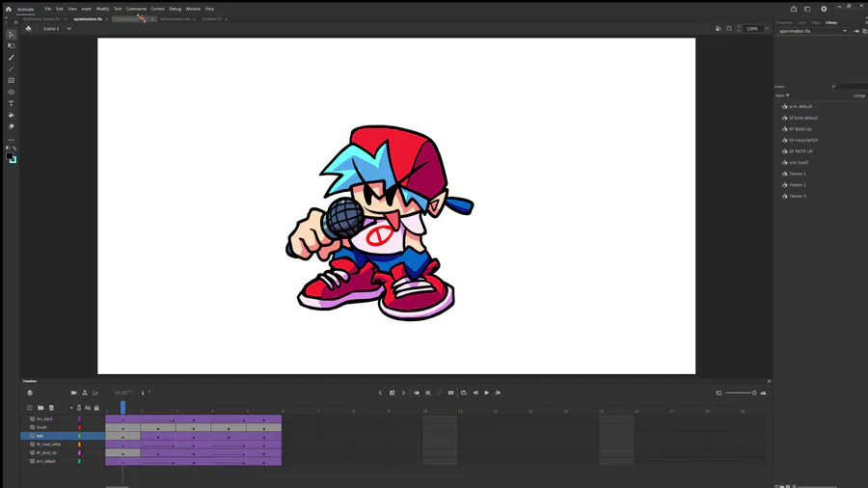This screenshot has width=868, height=488.
Task: Open the Scene 1 dropdown
Action: 68,29
